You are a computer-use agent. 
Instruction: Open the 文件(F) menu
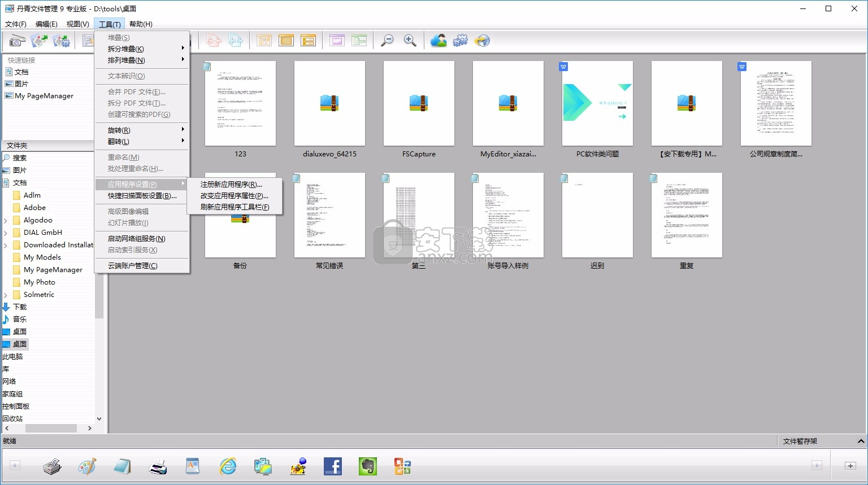16,24
